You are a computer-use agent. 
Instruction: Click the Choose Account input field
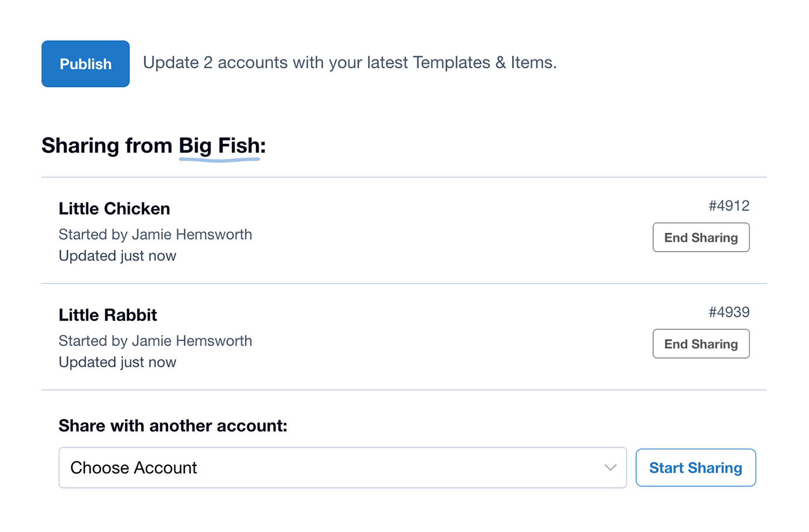pos(234,467)
